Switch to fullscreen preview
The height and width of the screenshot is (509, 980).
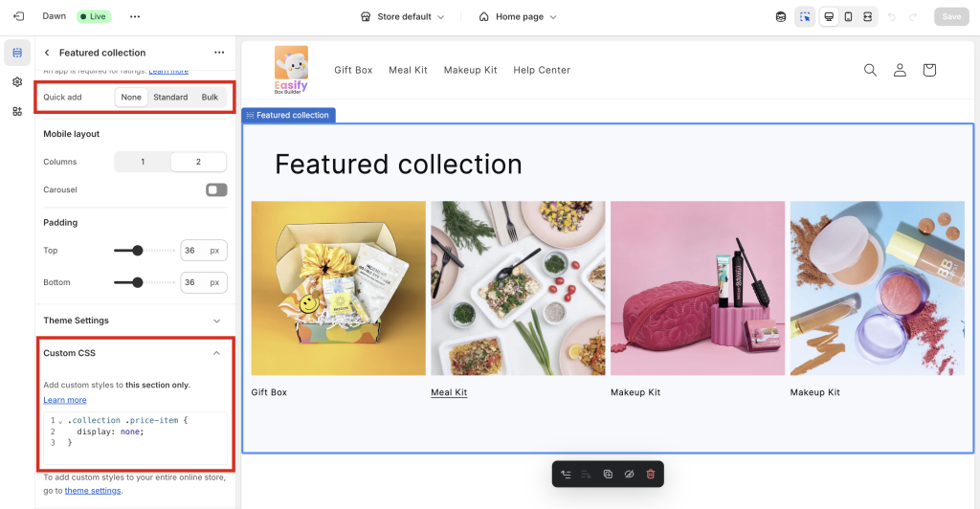tap(867, 17)
